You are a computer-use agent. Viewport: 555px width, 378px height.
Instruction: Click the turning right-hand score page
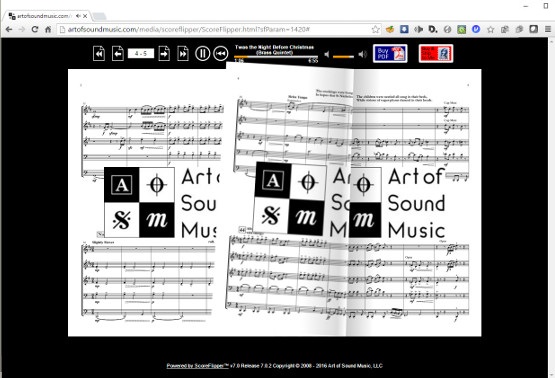pos(288,200)
